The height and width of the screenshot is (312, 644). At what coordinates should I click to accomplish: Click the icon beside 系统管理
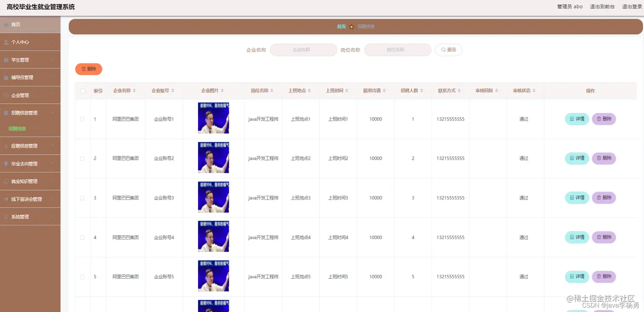click(x=6, y=217)
